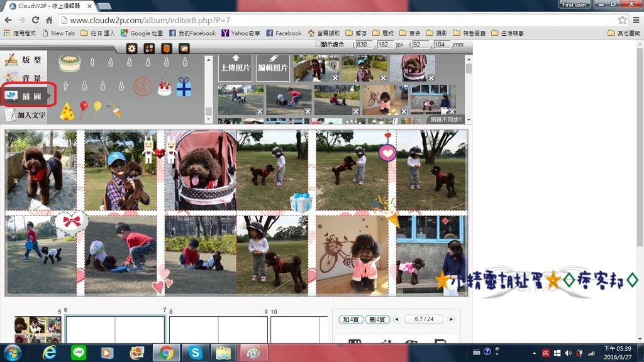This screenshot has width=644, height=362.
Task: Click the 刪4頁 delete pages button
Action: pos(377,319)
